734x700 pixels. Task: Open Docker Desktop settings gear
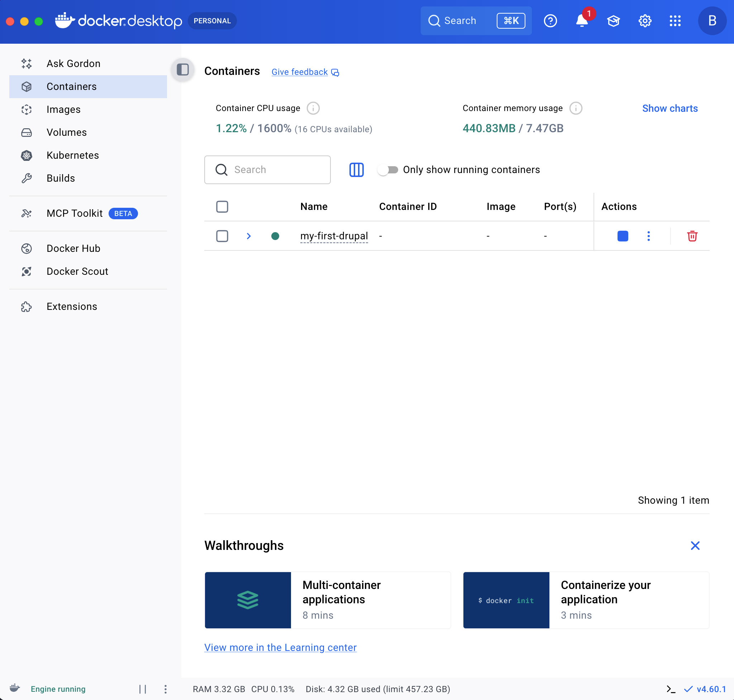[644, 20]
